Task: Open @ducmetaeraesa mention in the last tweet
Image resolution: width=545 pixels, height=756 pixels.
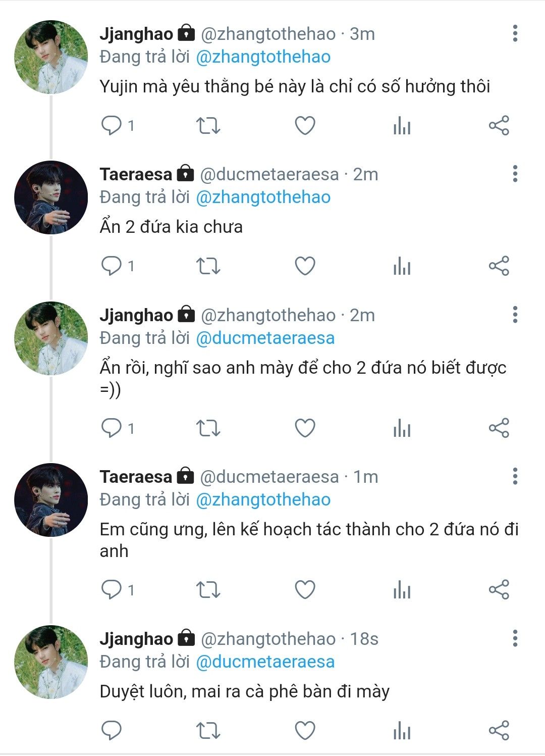Action: click(265, 662)
